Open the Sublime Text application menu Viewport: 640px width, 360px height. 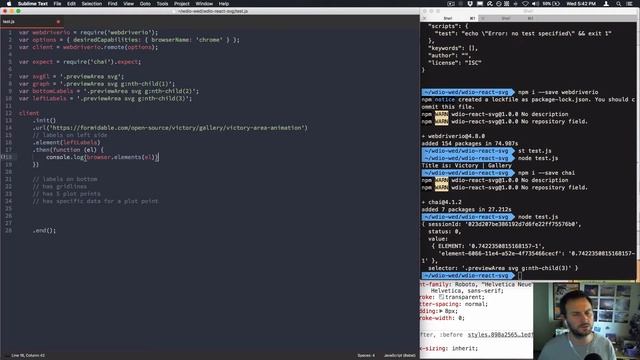33,4
